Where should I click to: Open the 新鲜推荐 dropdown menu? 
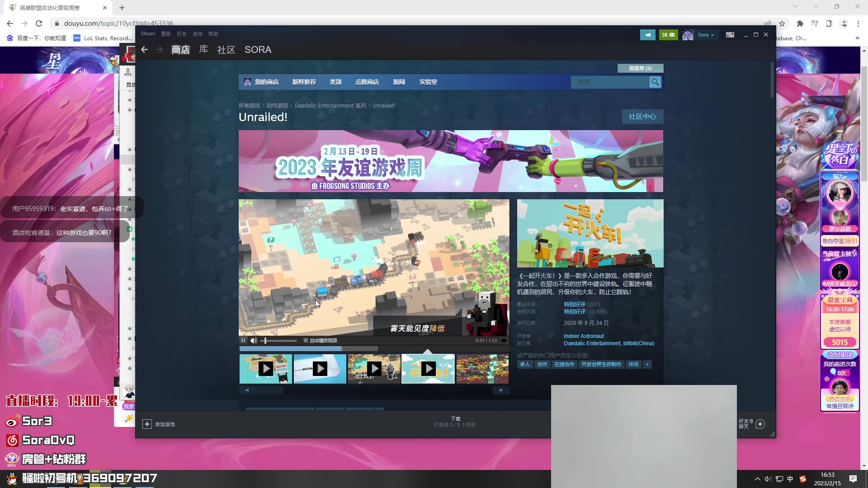(304, 82)
